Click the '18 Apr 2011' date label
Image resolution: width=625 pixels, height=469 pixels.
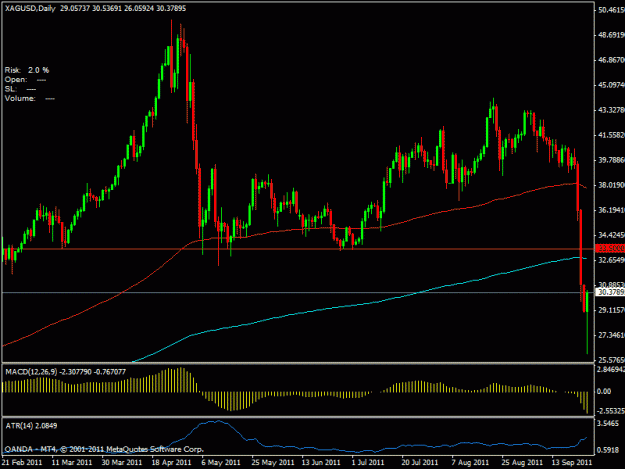[171, 462]
